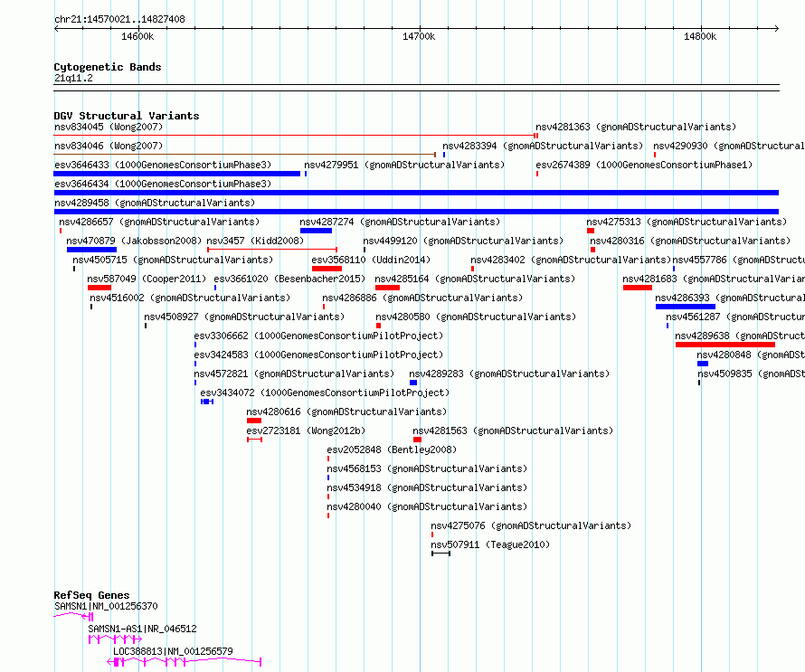
Task: Click the nsv3457 (Kidd2008) label
Action: (x=255, y=241)
